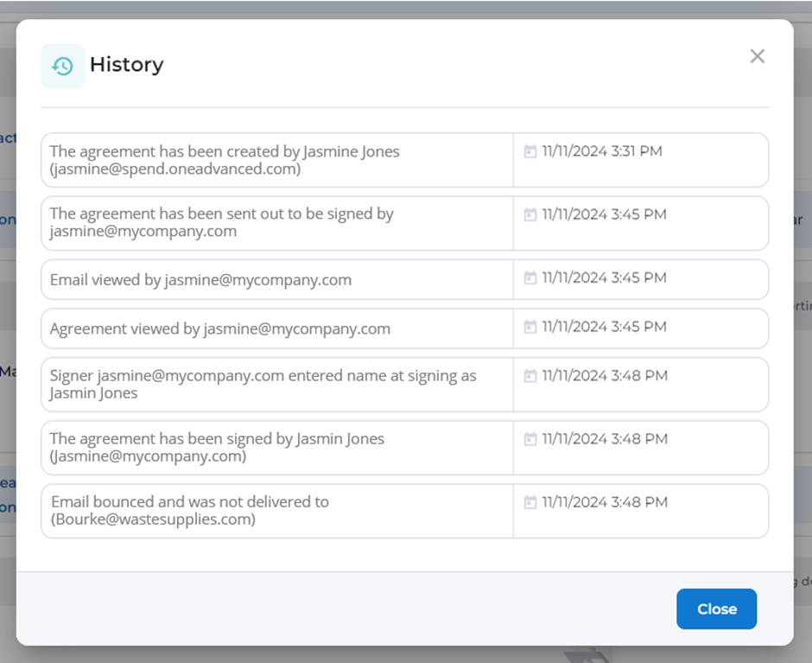Image resolution: width=812 pixels, height=663 pixels.
Task: Click calendar icon on entered name row
Action: [530, 376]
